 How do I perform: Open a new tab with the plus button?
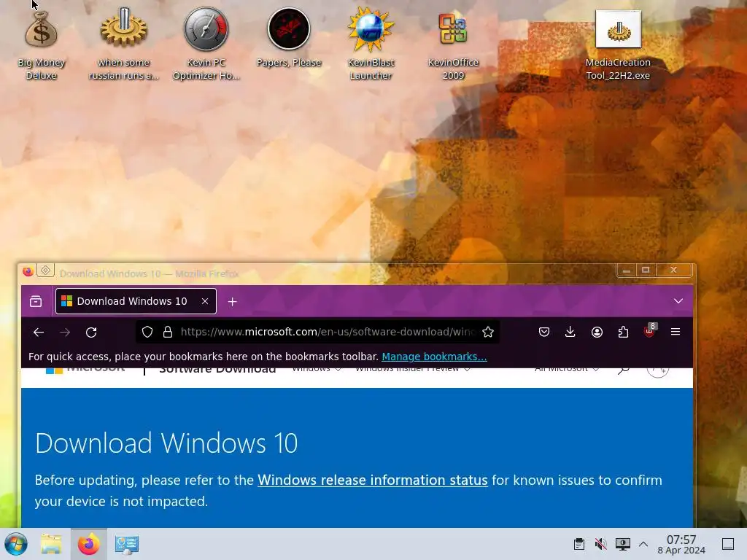point(233,302)
